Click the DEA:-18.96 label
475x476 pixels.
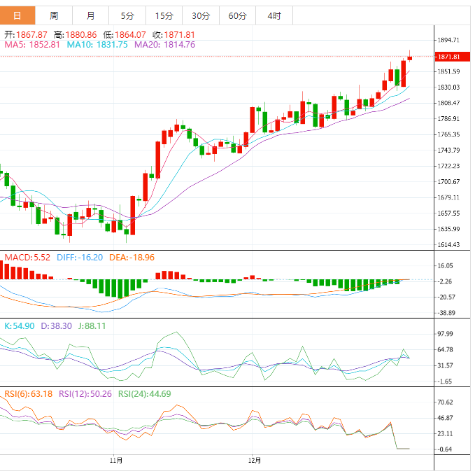(132, 258)
